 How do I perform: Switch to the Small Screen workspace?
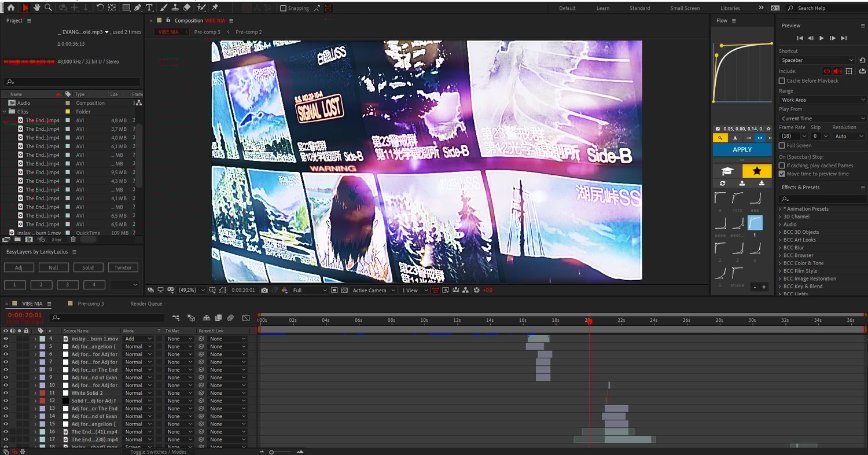685,8
